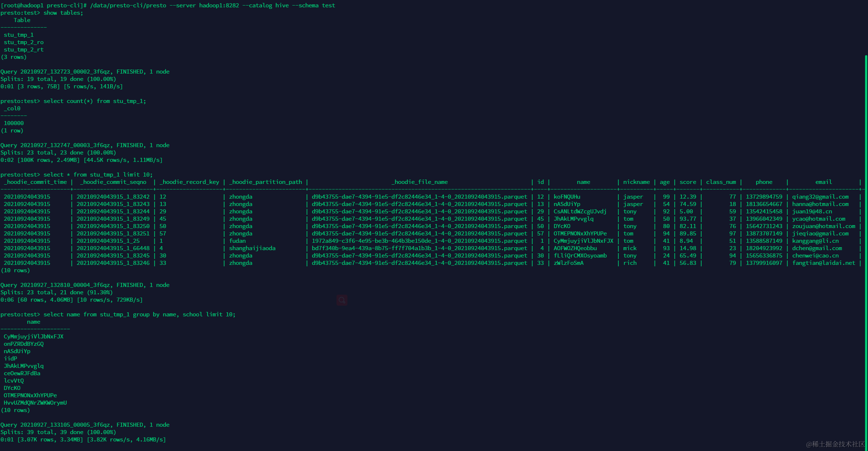Viewport: 868px width, 451px height.
Task: Click the _hoodie_commit_seqno column header
Action: click(113, 182)
